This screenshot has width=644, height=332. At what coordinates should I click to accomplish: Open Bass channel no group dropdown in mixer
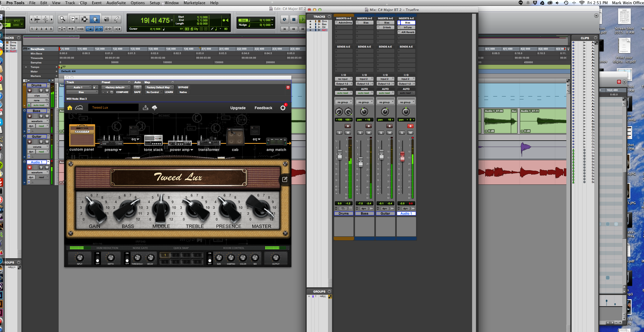point(365,102)
